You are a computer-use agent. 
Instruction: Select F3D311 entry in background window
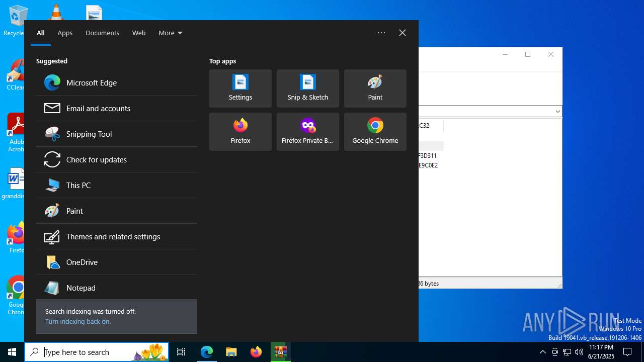pyautogui.click(x=427, y=156)
